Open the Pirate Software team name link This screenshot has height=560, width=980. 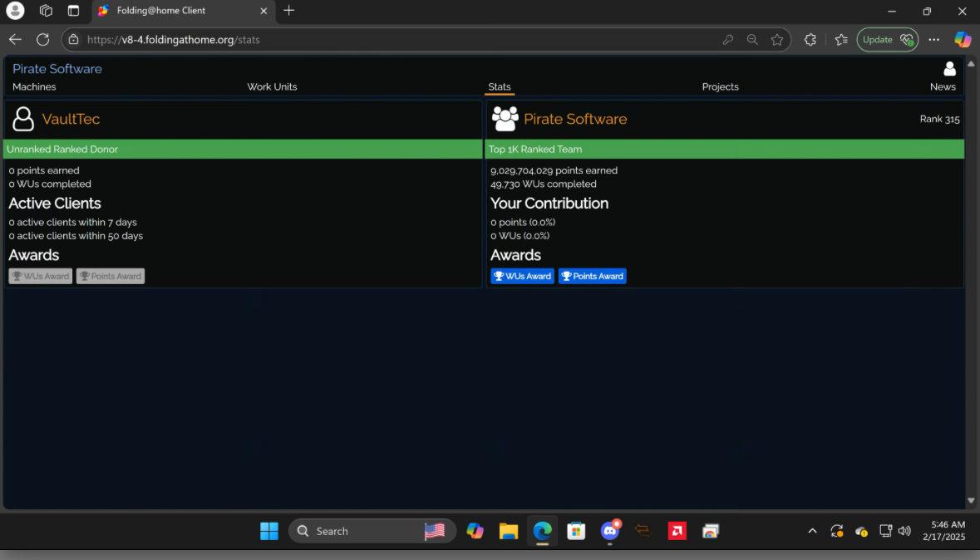(x=575, y=119)
